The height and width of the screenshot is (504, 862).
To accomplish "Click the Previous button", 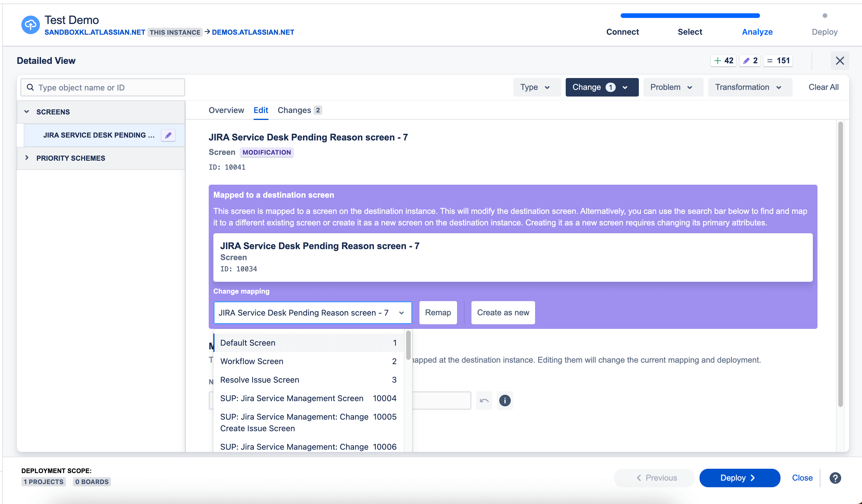I will [654, 478].
